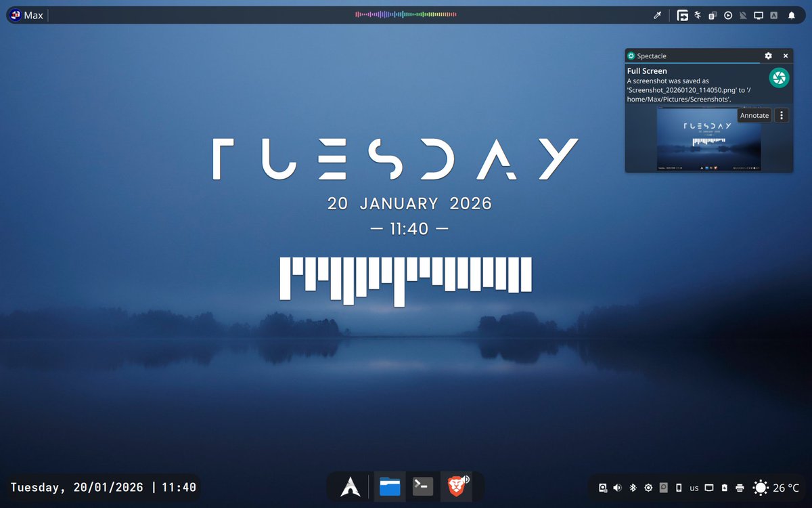Switch the us keyboard layout indicator

(x=694, y=488)
